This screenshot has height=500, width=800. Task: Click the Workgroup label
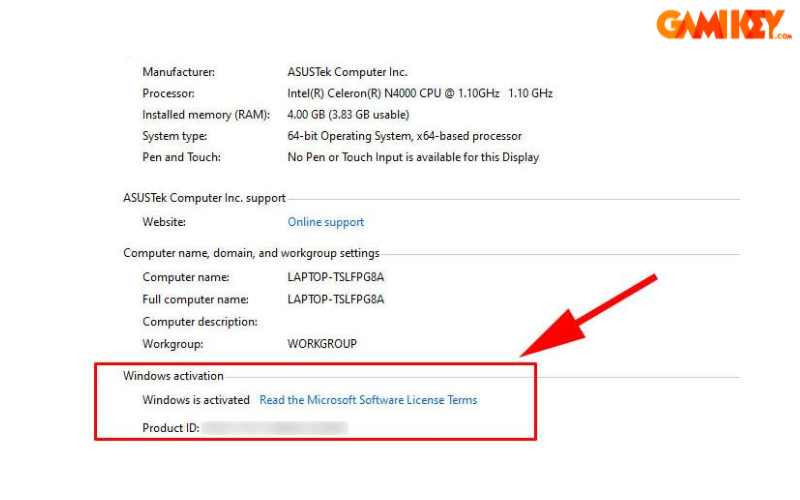(172, 344)
